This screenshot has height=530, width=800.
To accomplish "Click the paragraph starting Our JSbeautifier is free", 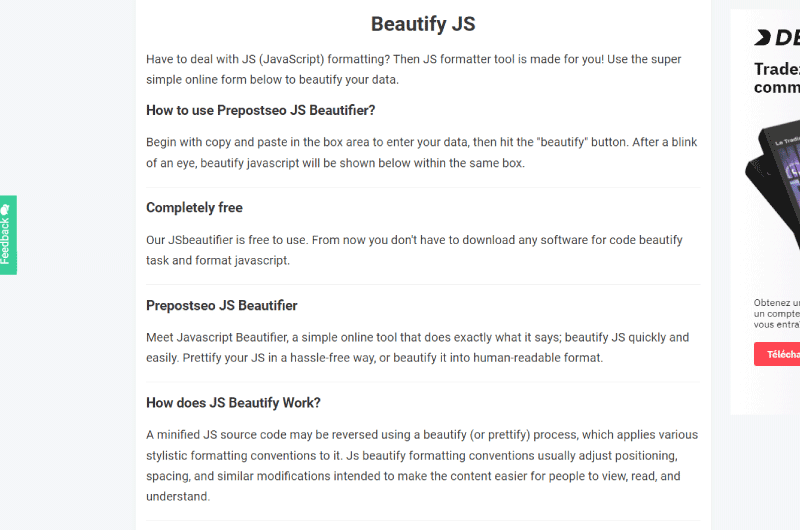I will (414, 250).
